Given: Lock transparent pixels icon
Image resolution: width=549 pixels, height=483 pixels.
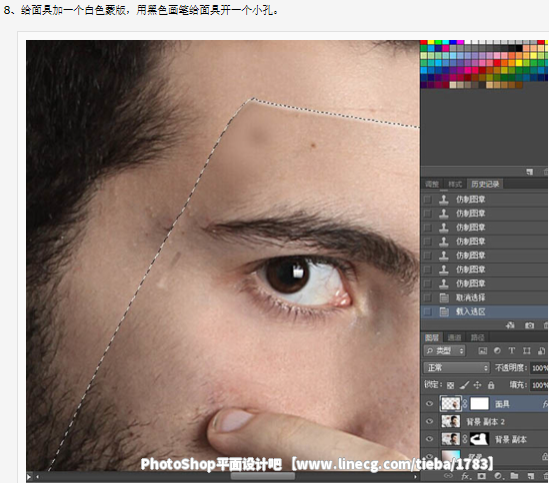Looking at the screenshot, I should 451,386.
